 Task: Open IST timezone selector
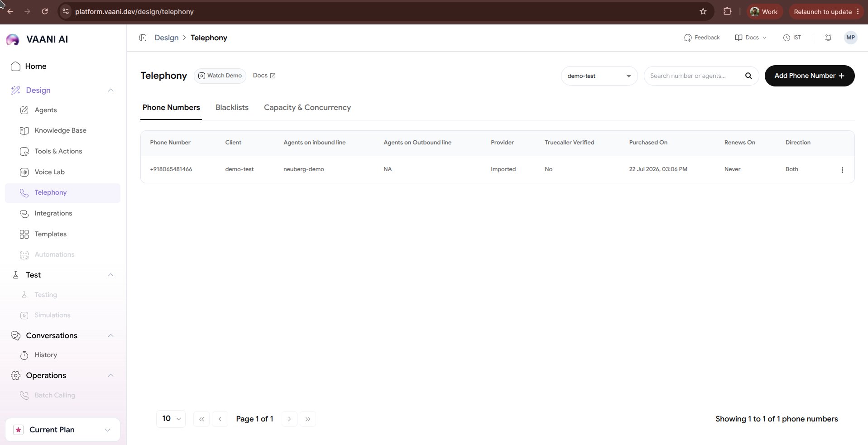792,38
